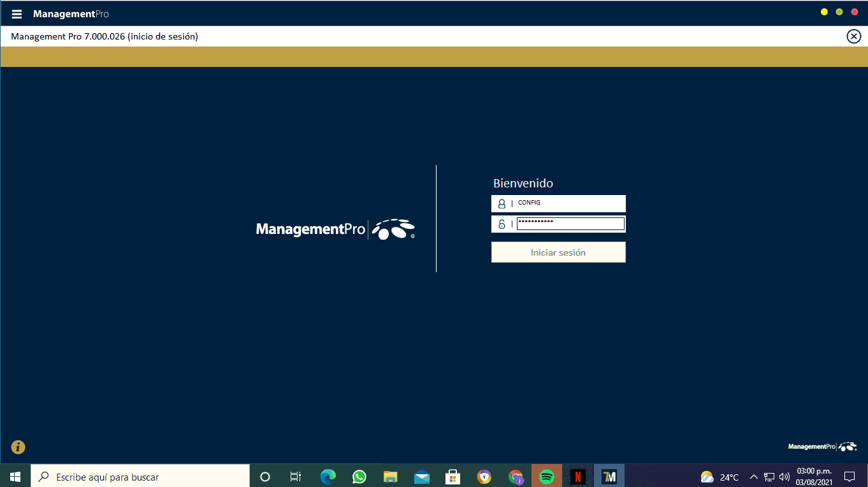Expand the hidden system tray icons chevron
This screenshot has height=487, width=868.
pyautogui.click(x=753, y=476)
